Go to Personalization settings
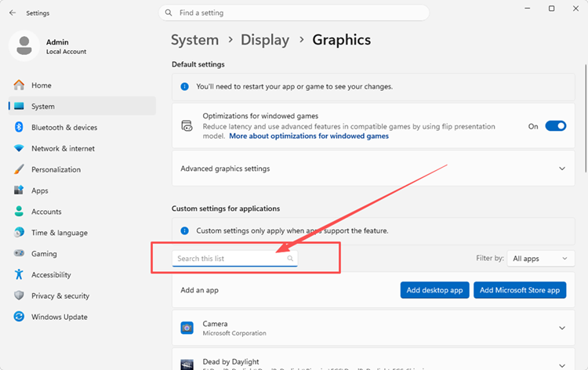This screenshot has width=588, height=370. pos(82,169)
